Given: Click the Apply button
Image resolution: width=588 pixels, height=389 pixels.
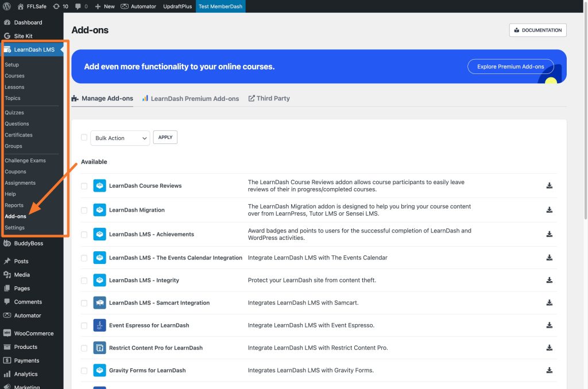Looking at the screenshot, I should pos(165,137).
